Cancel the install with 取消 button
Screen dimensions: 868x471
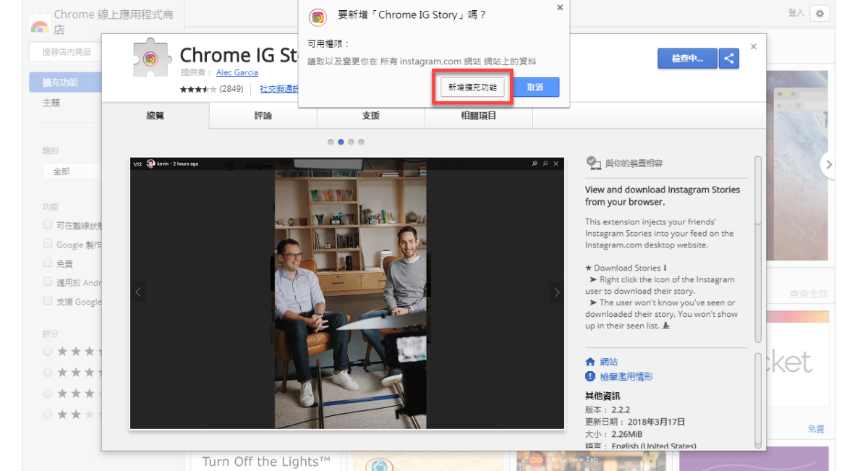tap(535, 88)
